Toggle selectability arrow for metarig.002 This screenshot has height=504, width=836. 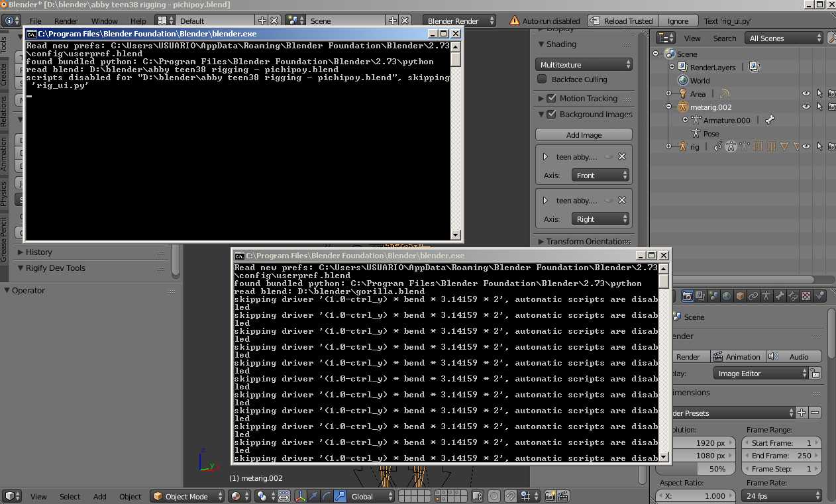pyautogui.click(x=819, y=107)
